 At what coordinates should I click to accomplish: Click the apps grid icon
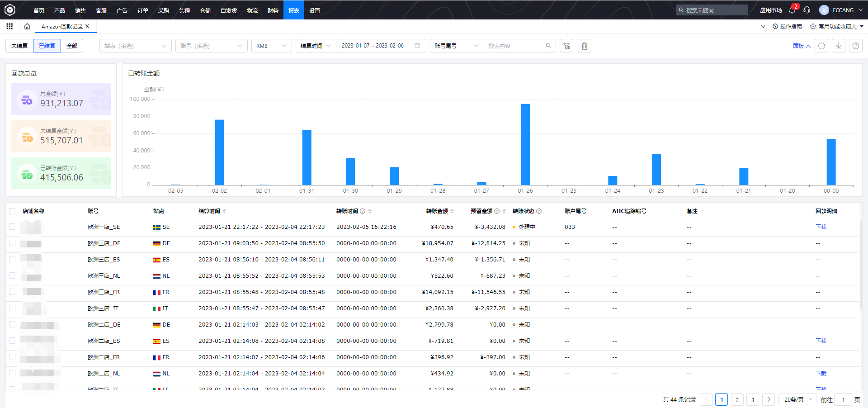[9, 26]
